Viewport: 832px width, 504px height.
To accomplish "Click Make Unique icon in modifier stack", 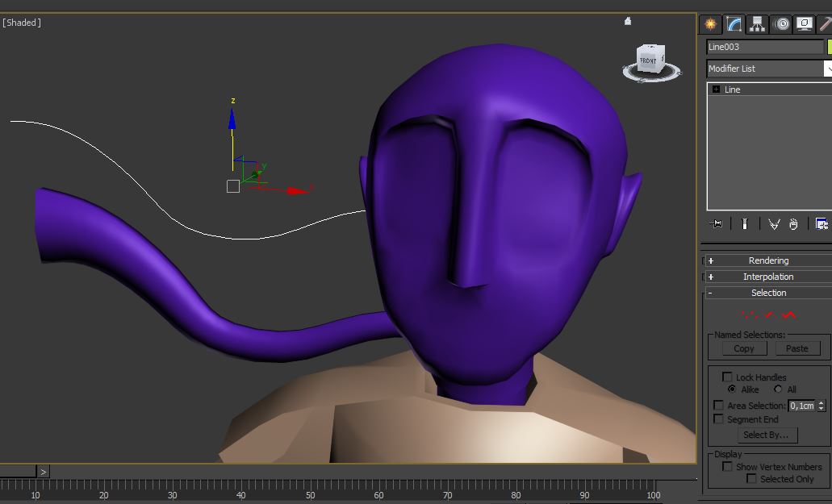I will click(x=774, y=224).
